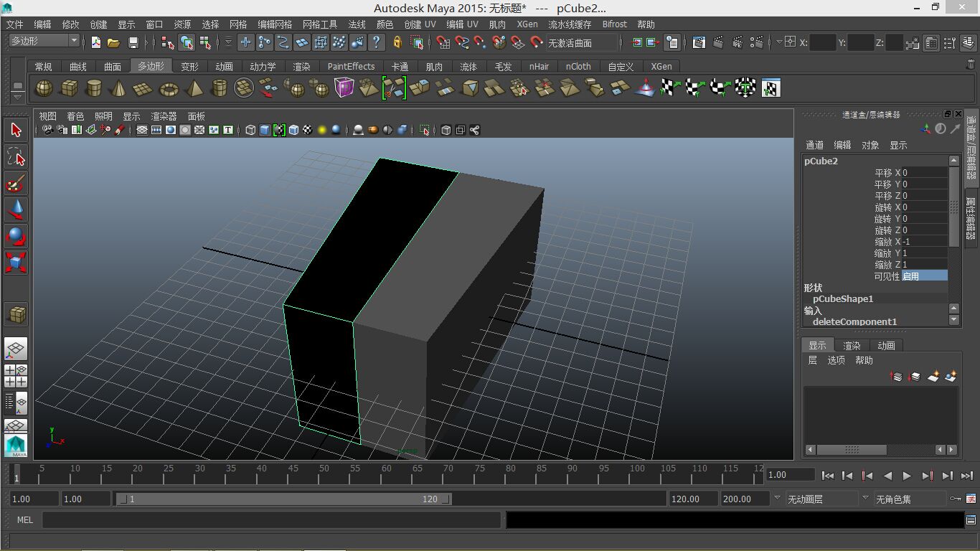Screen dimensions: 980x551
Task: Toggle snap to curves magnet
Action: pos(462,42)
